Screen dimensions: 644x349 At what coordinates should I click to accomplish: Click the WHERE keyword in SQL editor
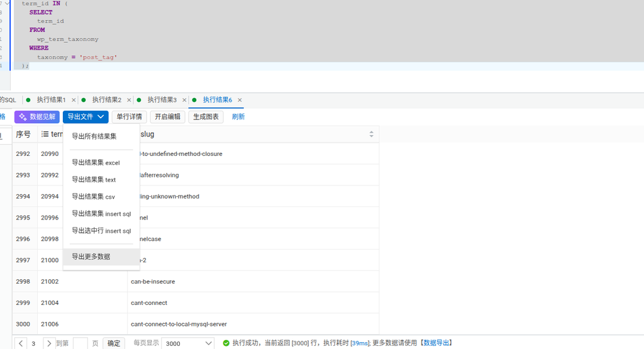39,48
